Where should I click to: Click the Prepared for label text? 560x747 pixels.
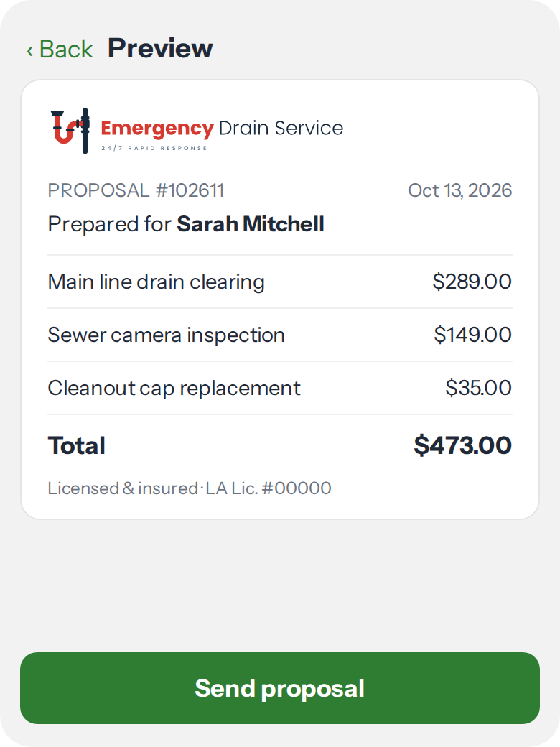pyautogui.click(x=110, y=224)
